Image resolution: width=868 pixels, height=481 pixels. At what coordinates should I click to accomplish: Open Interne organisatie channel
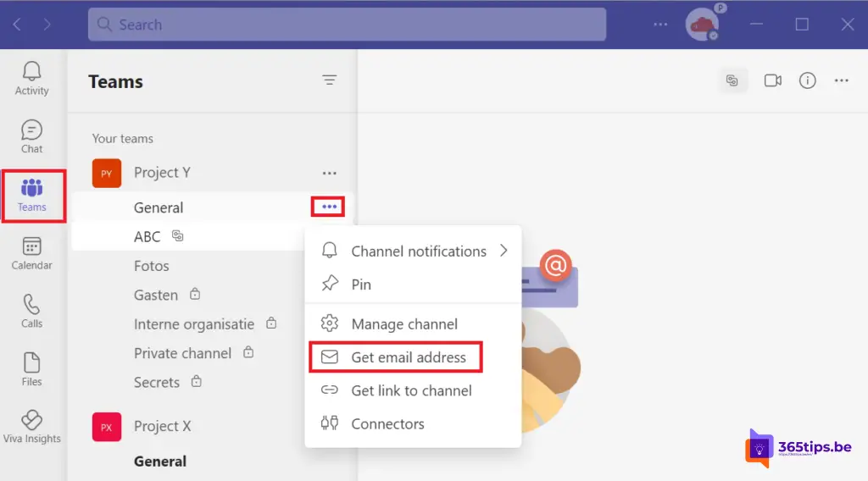194,324
